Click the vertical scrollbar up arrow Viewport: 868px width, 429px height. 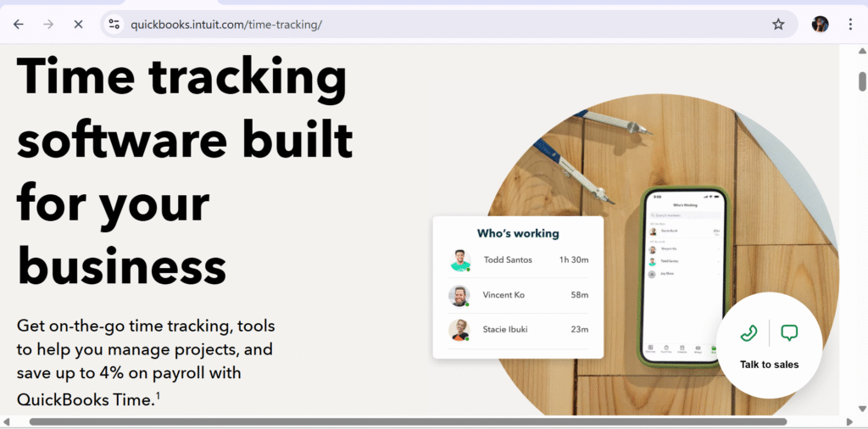click(x=862, y=51)
